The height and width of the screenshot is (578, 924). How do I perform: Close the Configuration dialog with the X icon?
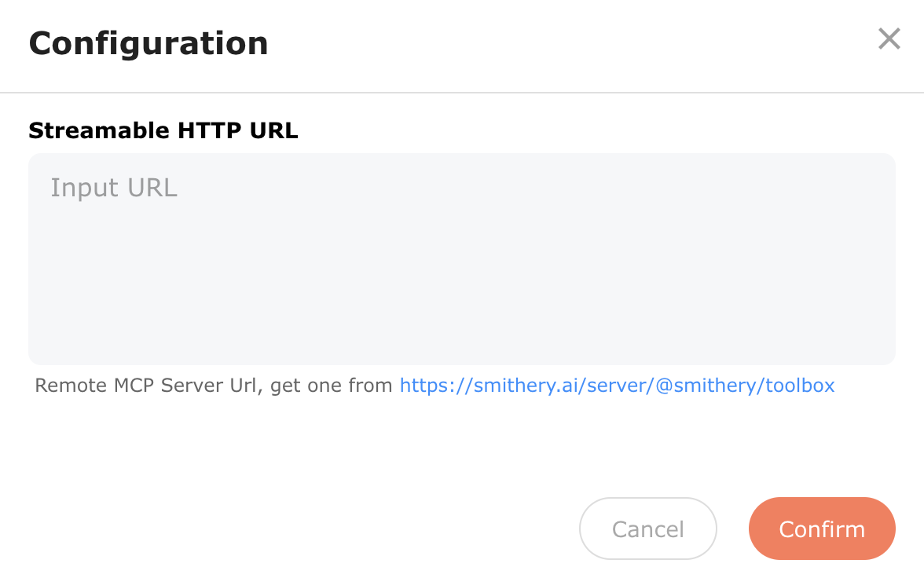click(889, 38)
